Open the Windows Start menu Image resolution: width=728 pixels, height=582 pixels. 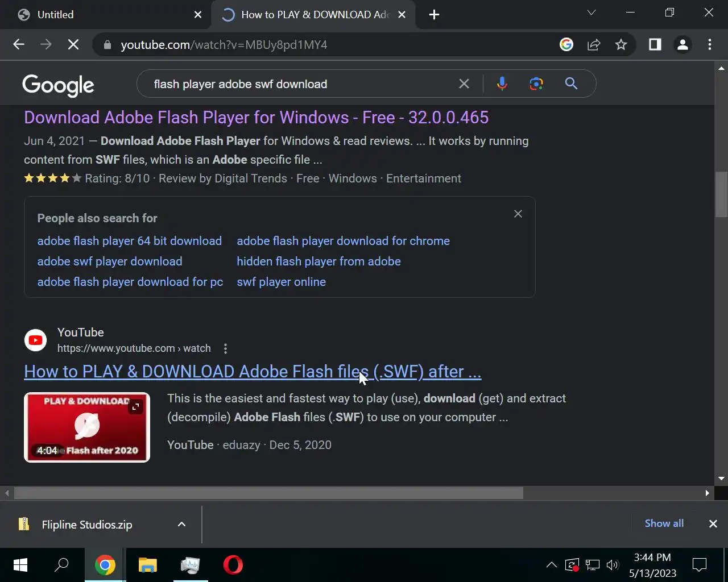click(x=20, y=565)
